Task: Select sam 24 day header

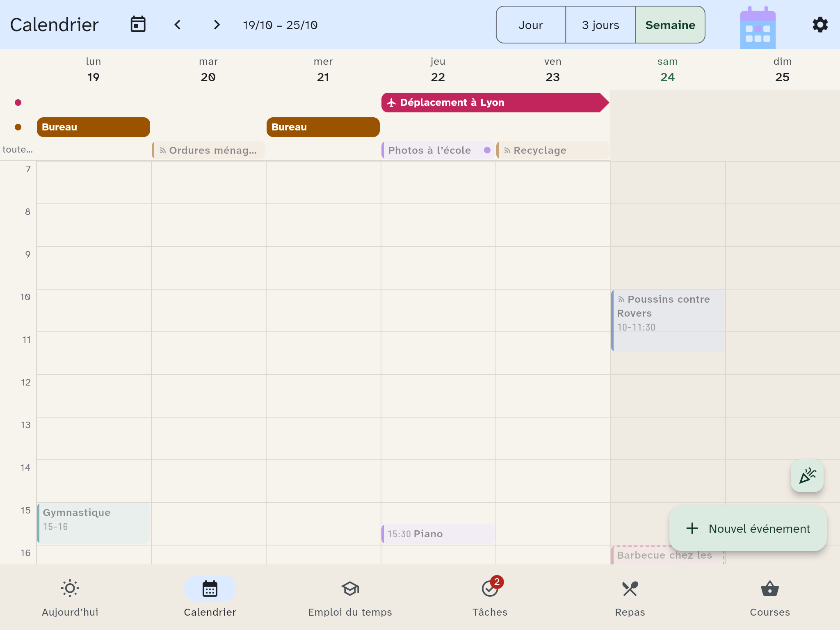Action: 668,70
